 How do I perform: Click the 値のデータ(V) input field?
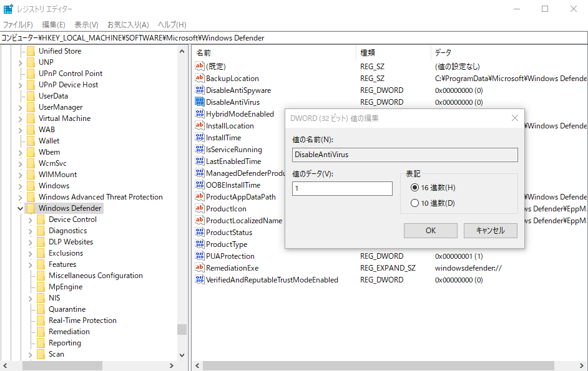(x=342, y=188)
